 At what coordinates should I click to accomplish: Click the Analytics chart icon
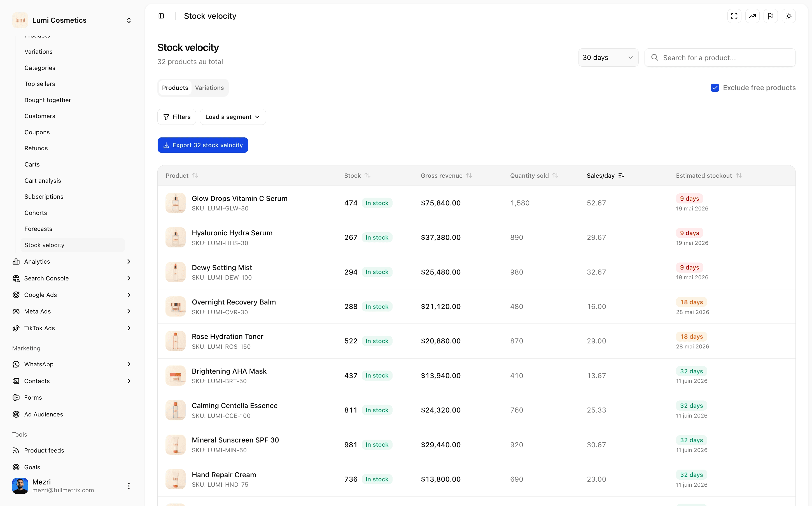16,262
